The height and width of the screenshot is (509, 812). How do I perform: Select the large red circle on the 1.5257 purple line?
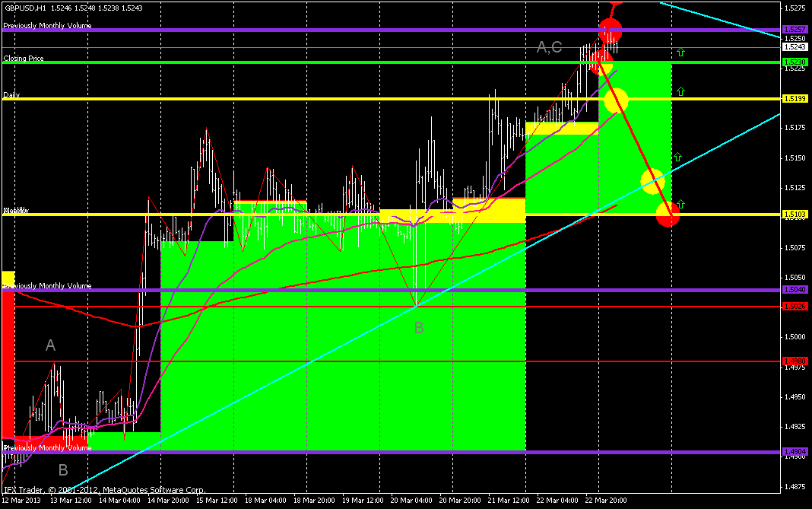610,30
